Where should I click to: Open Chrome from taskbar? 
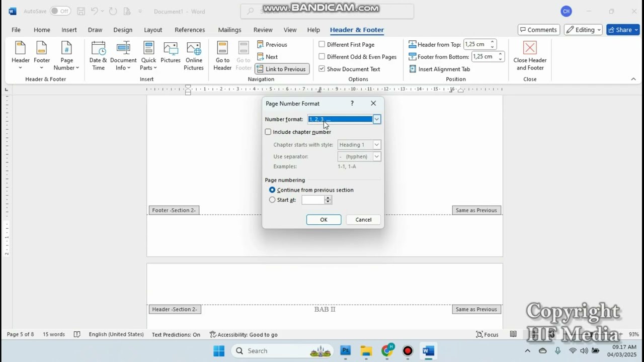(386, 351)
